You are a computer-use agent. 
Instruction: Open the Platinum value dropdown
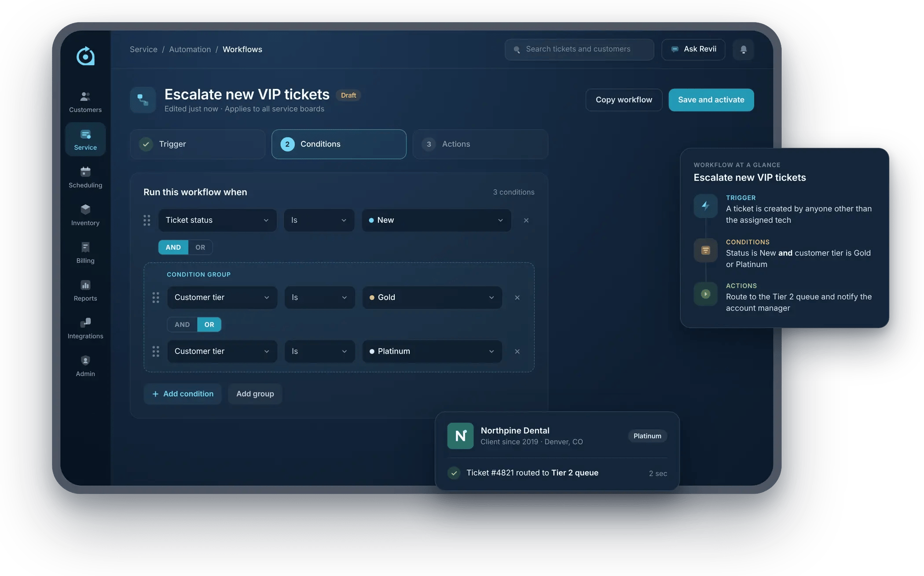pos(432,351)
